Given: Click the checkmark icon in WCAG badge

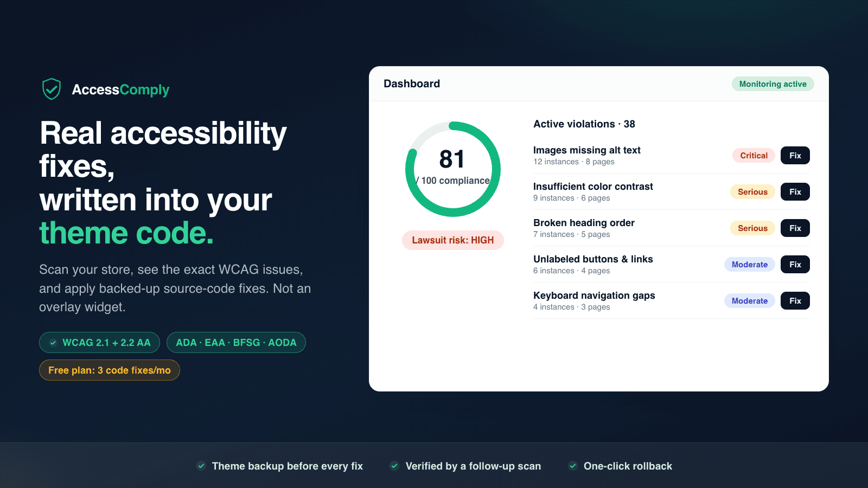Looking at the screenshot, I should [53, 343].
